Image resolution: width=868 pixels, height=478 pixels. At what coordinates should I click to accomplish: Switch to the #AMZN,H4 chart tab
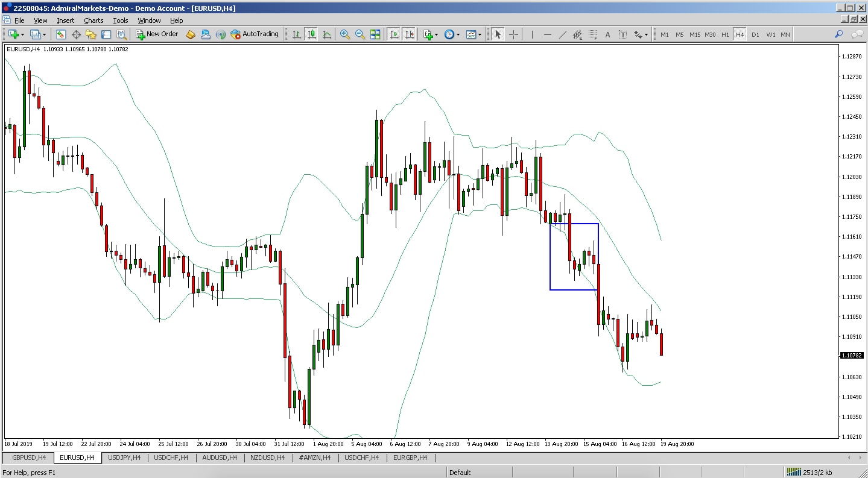(315, 458)
